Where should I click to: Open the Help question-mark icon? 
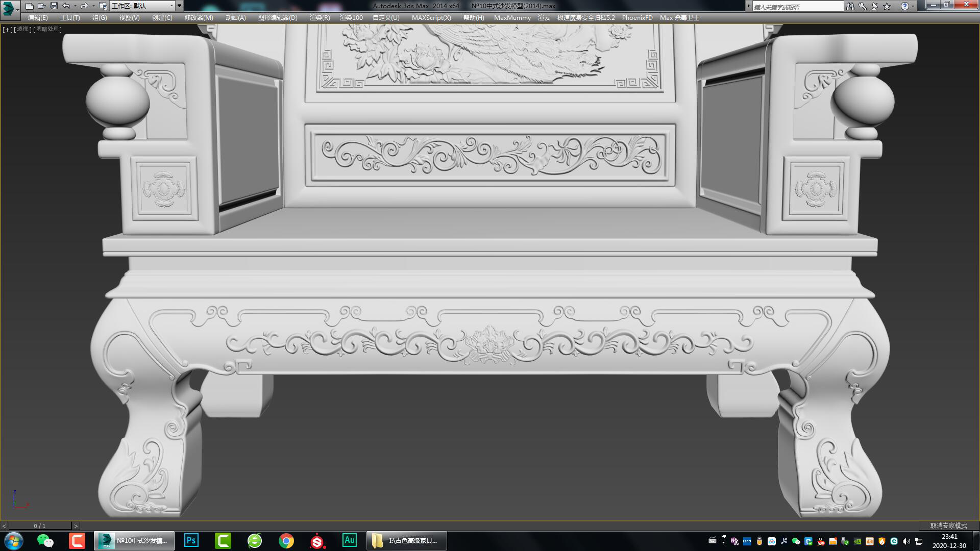coord(904,6)
